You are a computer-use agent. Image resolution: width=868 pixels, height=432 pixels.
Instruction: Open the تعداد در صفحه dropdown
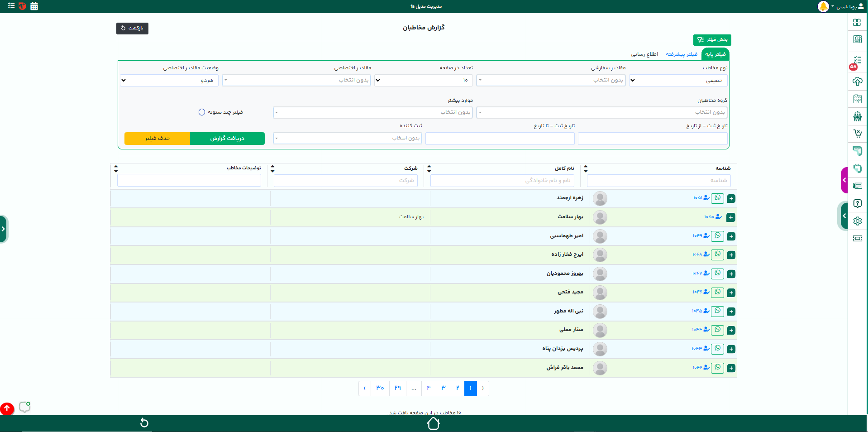[x=423, y=81]
